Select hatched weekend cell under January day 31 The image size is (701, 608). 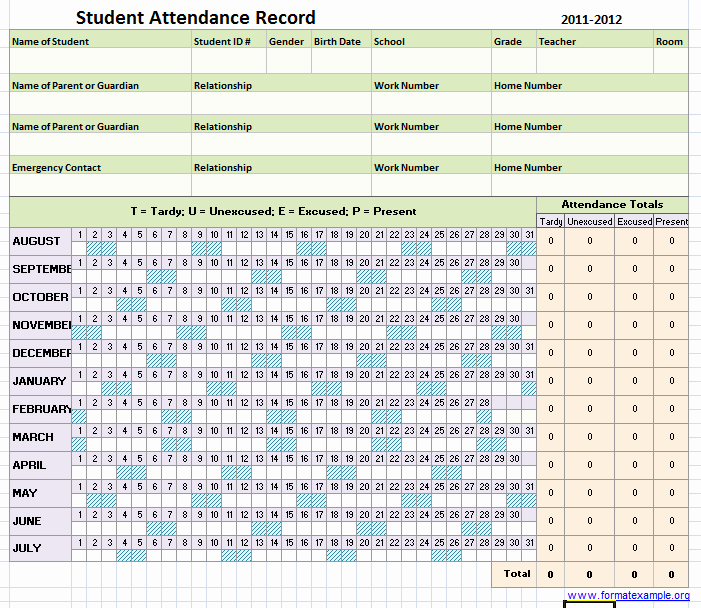[x=529, y=388]
